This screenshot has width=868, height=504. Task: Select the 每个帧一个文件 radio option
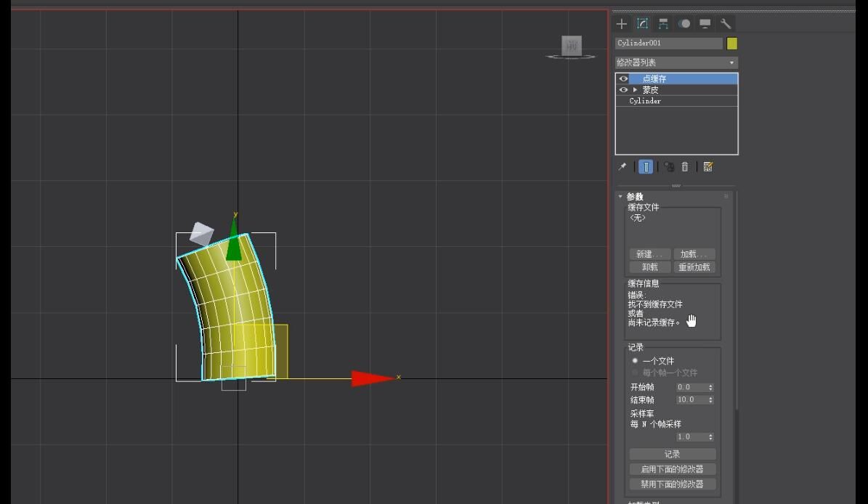point(635,373)
